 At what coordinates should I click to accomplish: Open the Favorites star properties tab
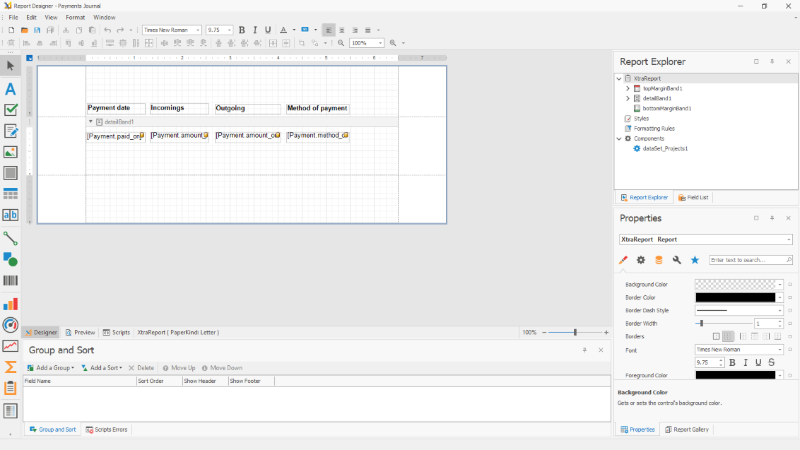[694, 260]
